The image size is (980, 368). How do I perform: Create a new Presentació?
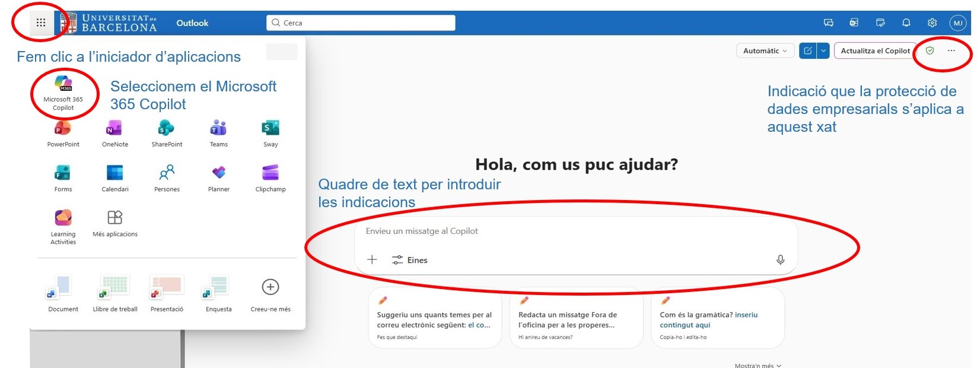pos(167,294)
